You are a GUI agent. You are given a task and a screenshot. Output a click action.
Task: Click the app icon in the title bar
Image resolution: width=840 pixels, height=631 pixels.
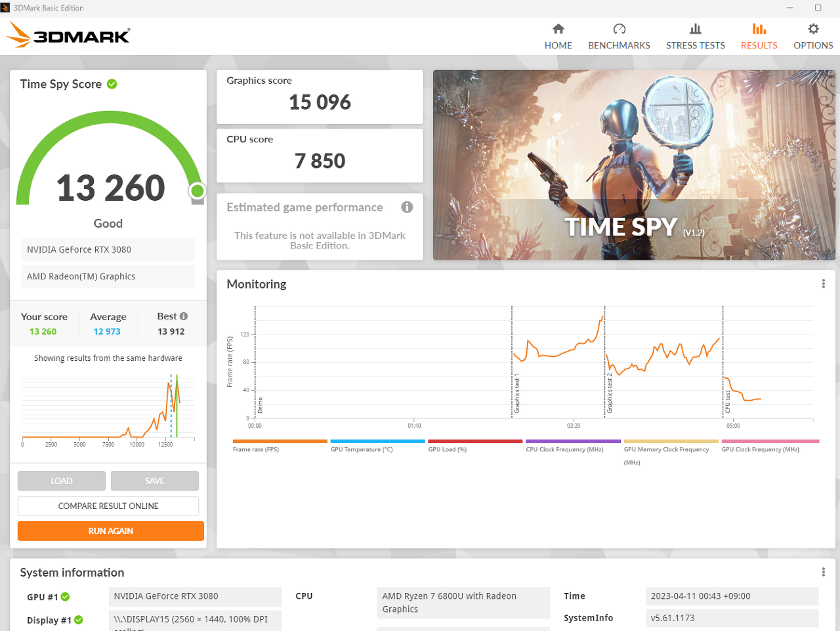tap(5, 8)
